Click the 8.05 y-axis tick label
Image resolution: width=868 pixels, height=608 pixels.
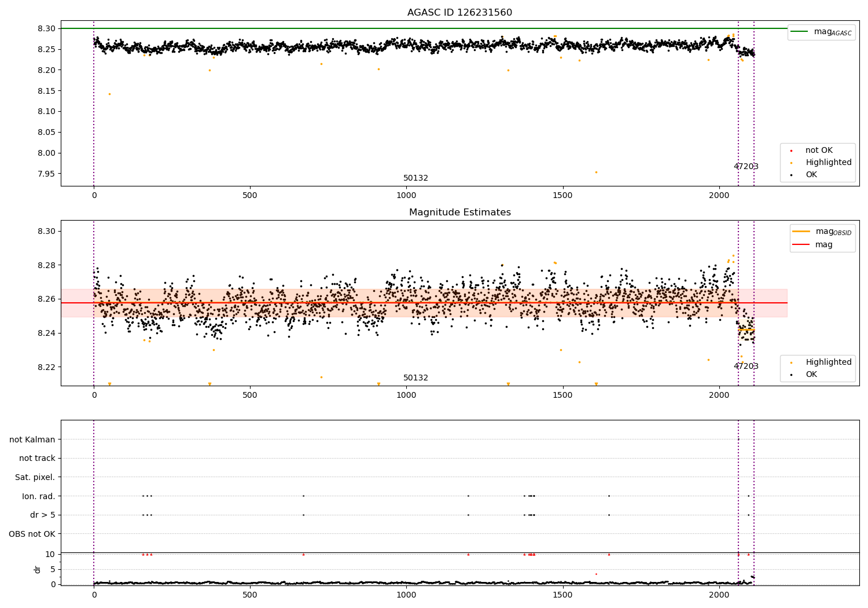point(46,132)
